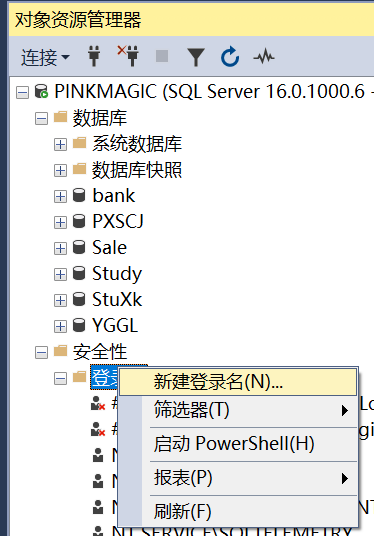This screenshot has height=536, width=374.
Task: Click the 对象资源管理器 panel title
Action: point(78,20)
